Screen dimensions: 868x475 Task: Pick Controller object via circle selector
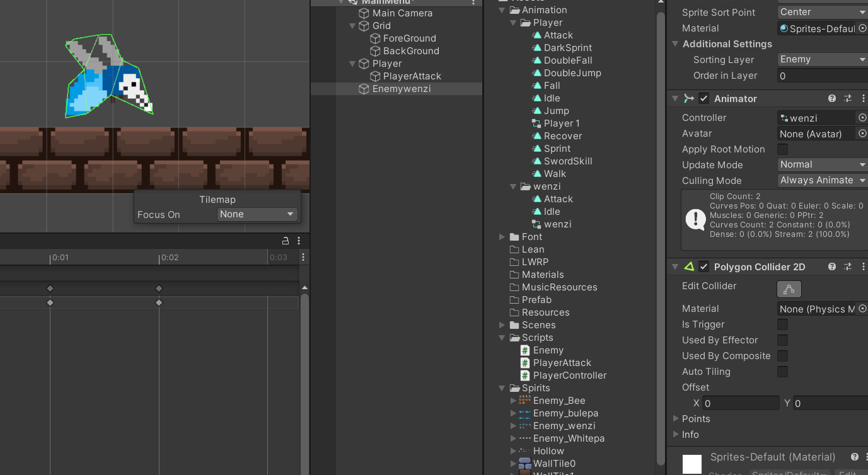[862, 118]
